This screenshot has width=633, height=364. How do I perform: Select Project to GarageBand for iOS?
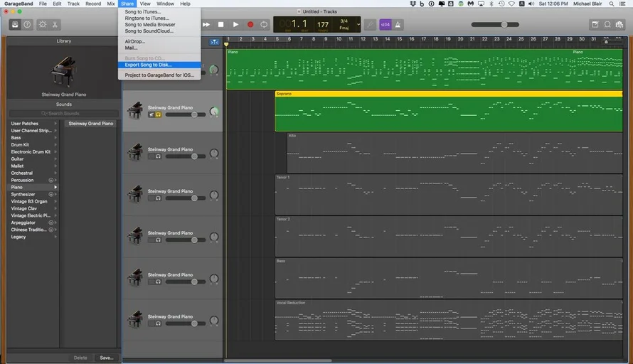[159, 75]
